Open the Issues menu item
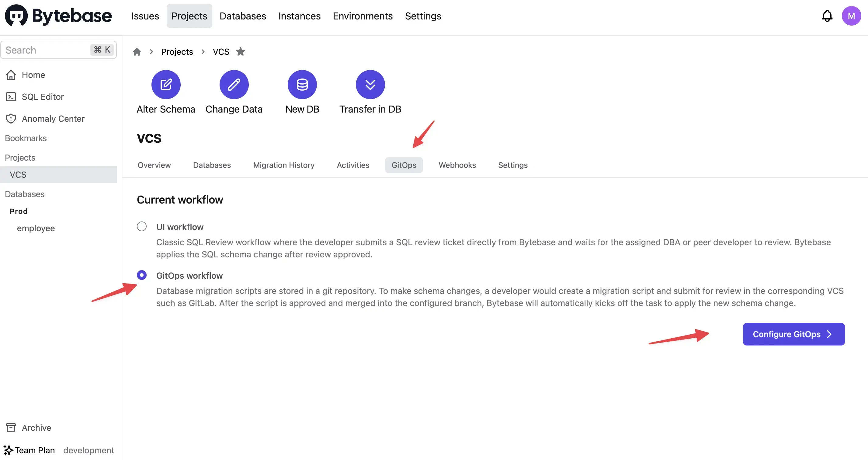 [145, 16]
